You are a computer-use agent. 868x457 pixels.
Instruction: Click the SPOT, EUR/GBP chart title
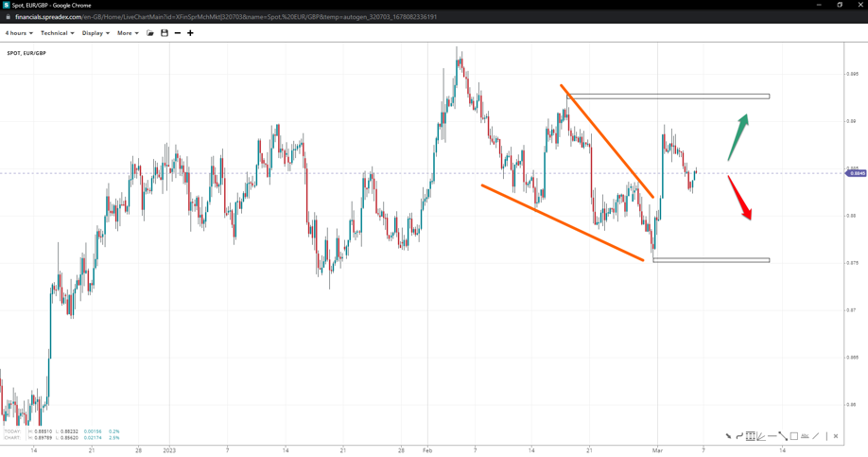click(x=26, y=53)
